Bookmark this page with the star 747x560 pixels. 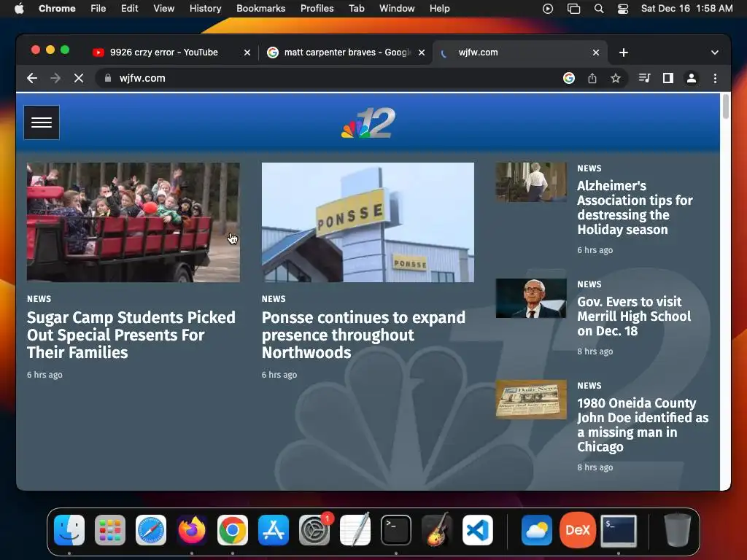616,78
